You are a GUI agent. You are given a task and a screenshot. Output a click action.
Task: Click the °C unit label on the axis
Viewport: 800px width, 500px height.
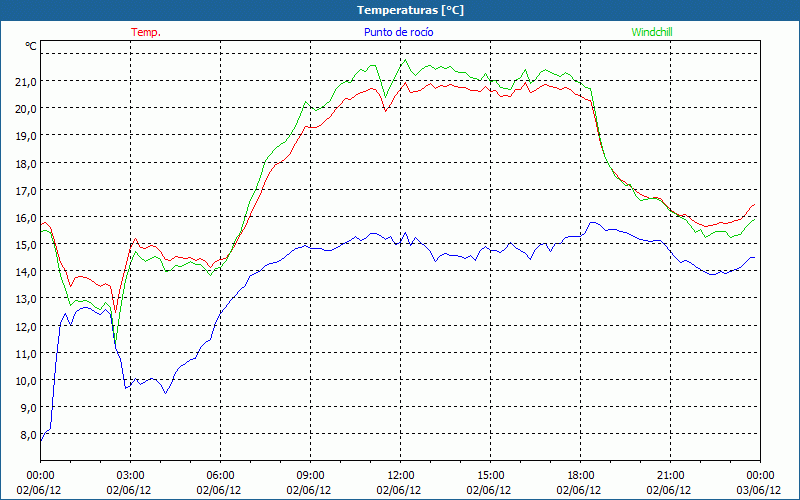tap(31, 46)
